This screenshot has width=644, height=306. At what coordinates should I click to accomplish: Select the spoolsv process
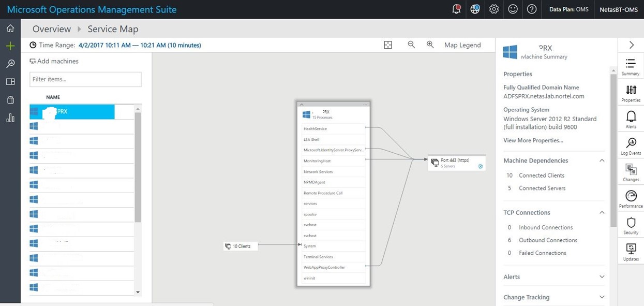coord(333,214)
